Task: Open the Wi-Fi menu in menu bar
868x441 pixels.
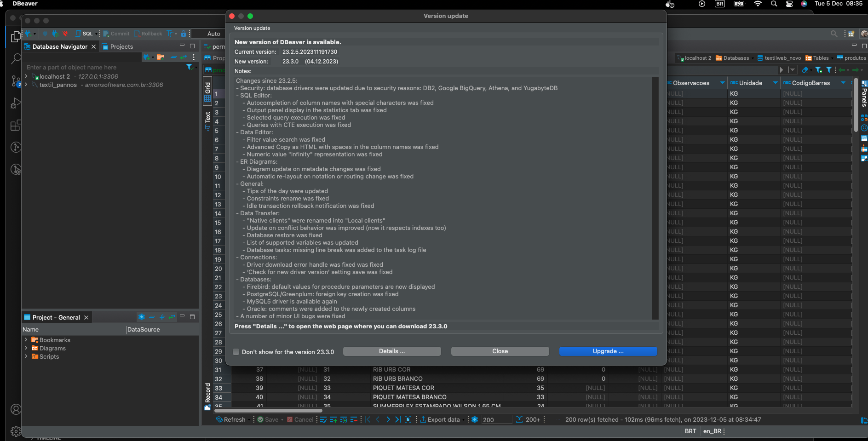Action: click(758, 4)
